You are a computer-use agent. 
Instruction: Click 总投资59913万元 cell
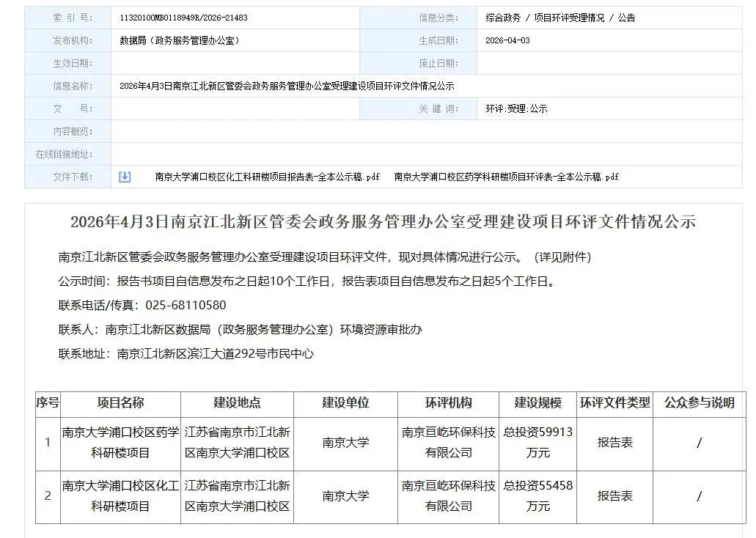coord(538,443)
